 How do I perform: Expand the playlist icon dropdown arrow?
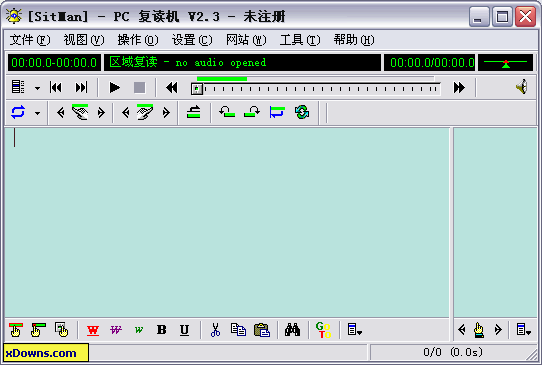click(37, 88)
